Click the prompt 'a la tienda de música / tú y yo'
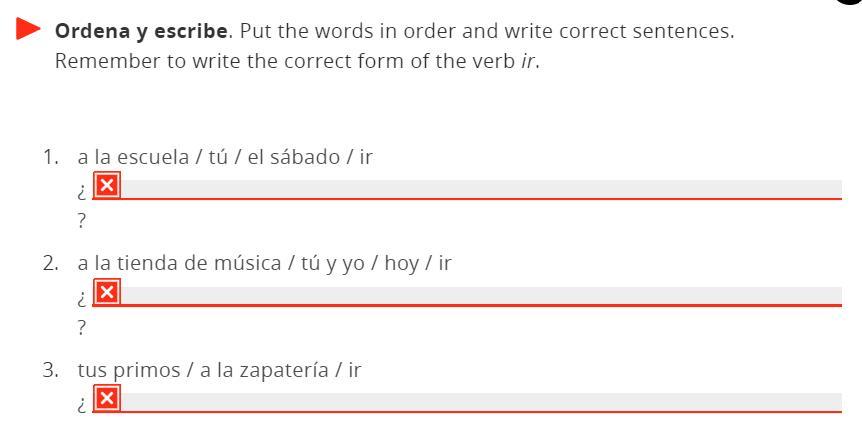The width and height of the screenshot is (862, 443). pos(220,263)
